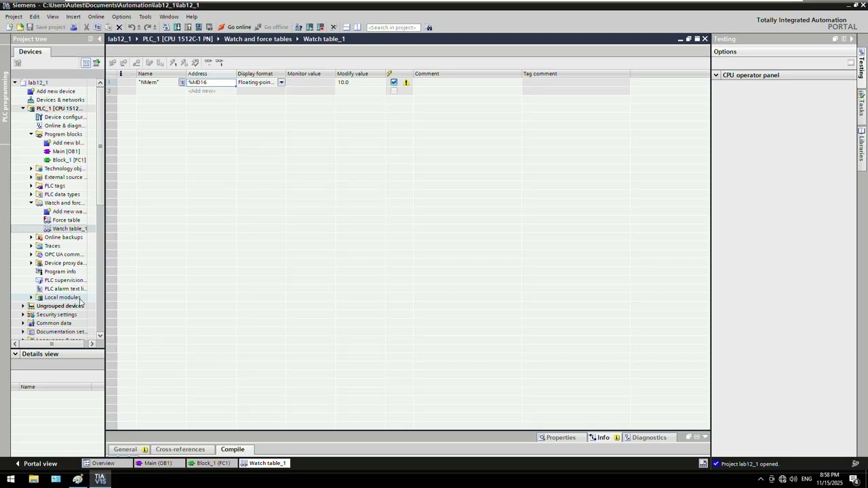This screenshot has height=488, width=868.
Task: Expand the Security settings node
Action: [x=23, y=314]
